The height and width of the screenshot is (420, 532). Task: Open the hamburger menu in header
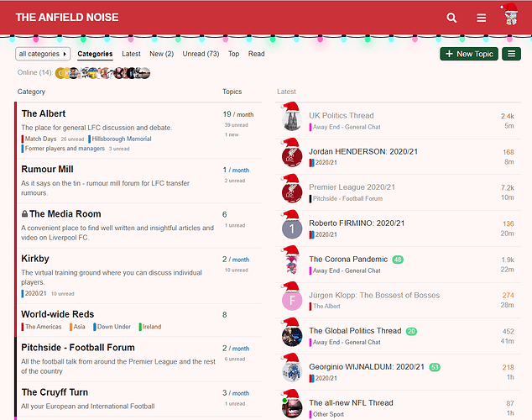pyautogui.click(x=481, y=18)
